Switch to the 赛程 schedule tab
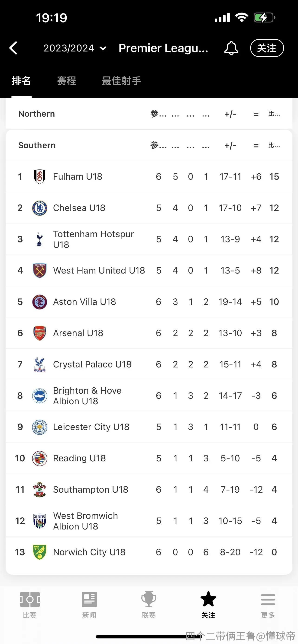 (67, 81)
